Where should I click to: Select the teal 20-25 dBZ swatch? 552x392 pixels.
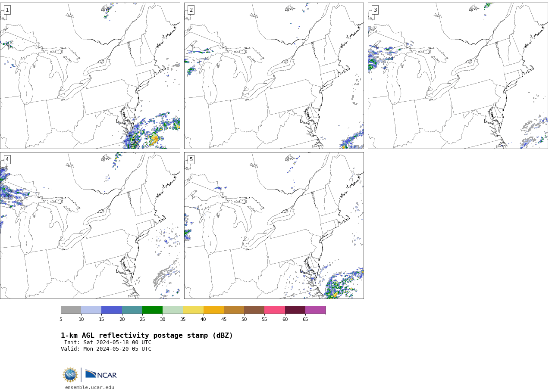point(132,310)
